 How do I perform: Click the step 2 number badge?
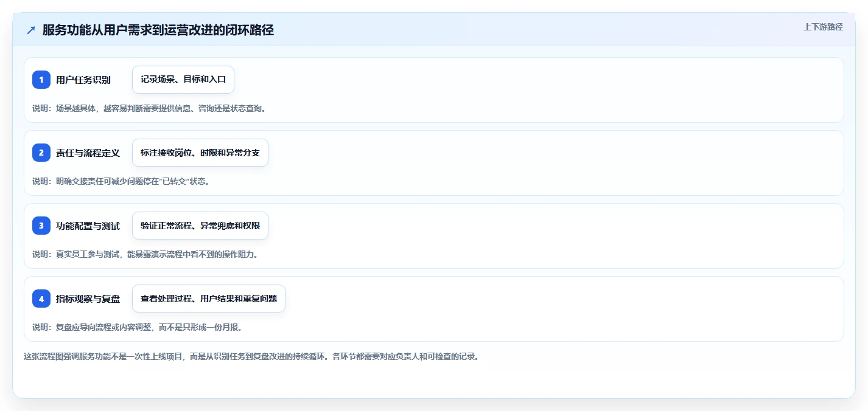click(x=41, y=153)
